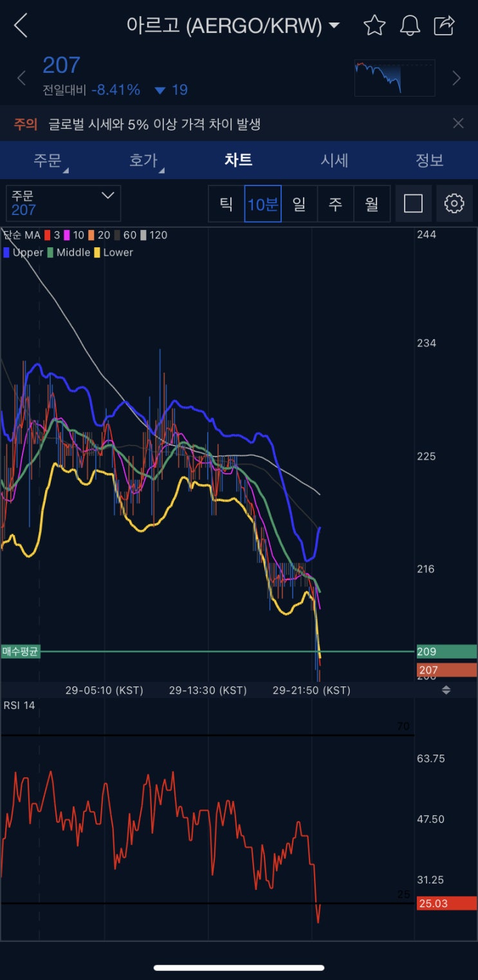The height and width of the screenshot is (980, 478).
Task: Click the 29-13:30 (KST) time label
Action: (x=208, y=690)
